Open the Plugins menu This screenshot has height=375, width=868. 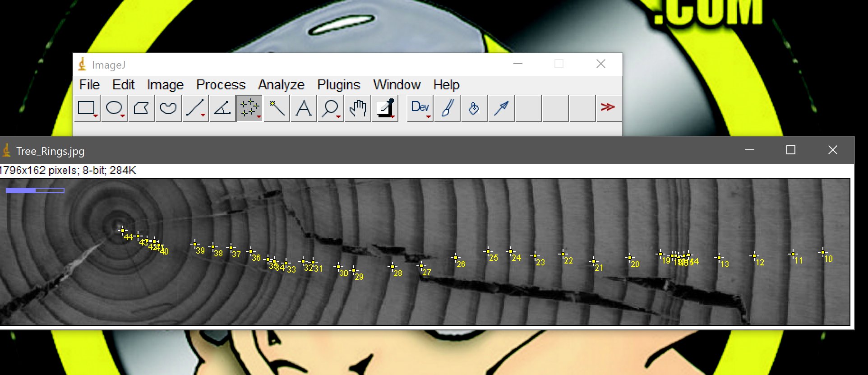pos(339,85)
